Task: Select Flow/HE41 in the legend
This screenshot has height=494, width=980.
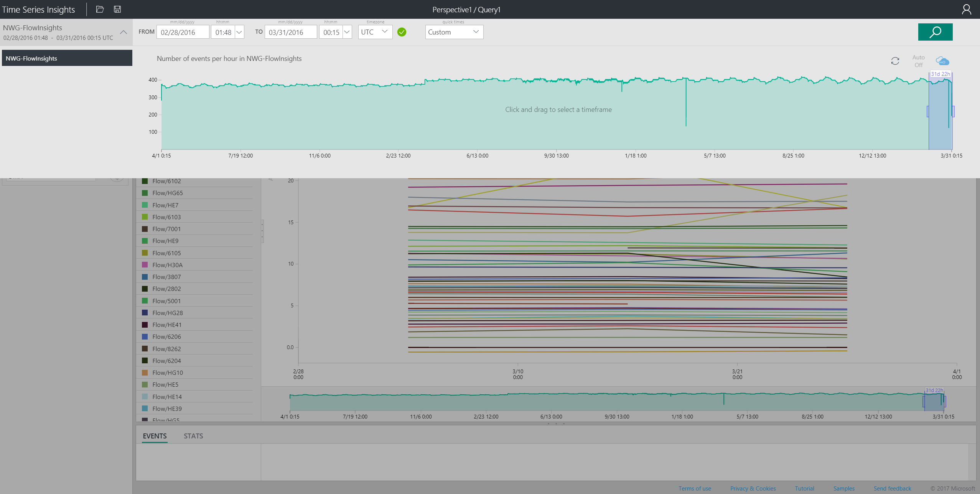Action: pos(194,325)
